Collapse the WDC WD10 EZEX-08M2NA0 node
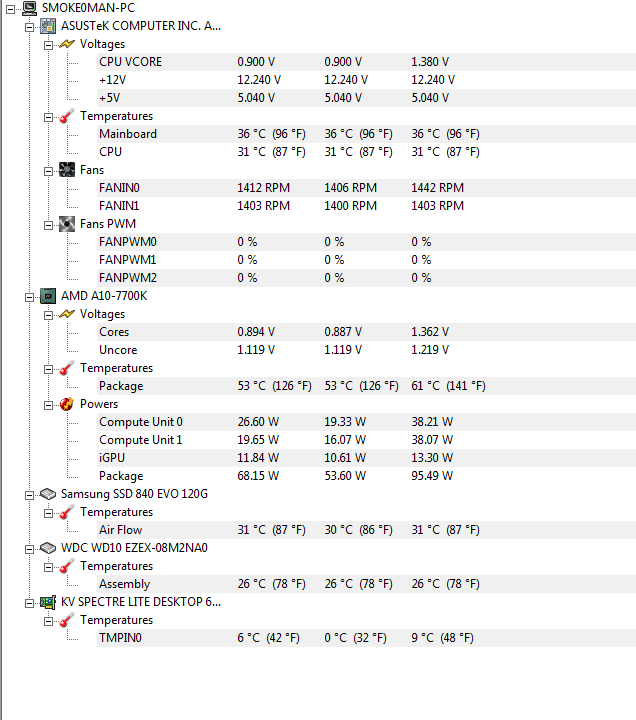This screenshot has height=720, width=636. [29, 549]
